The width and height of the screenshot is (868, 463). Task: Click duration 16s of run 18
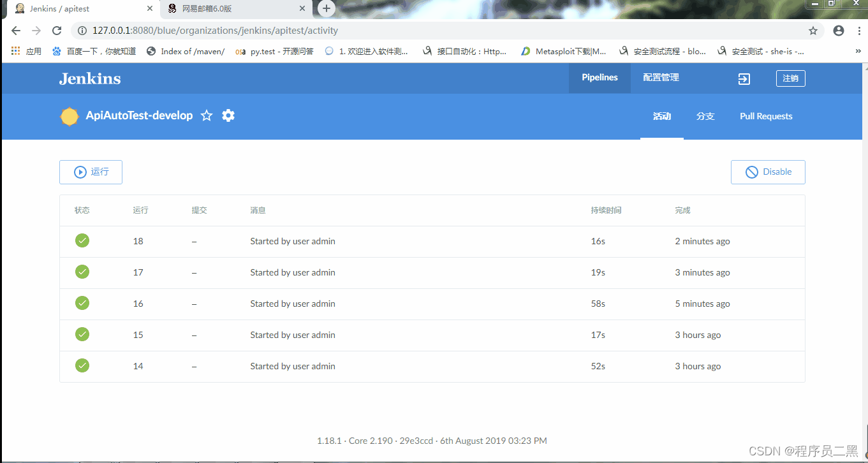pos(598,242)
